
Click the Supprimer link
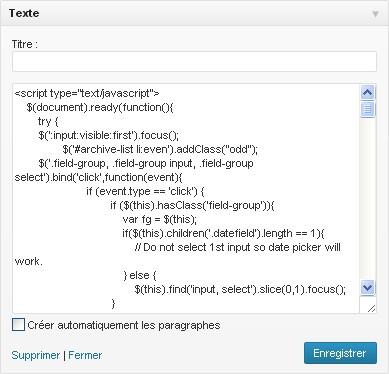(x=35, y=355)
